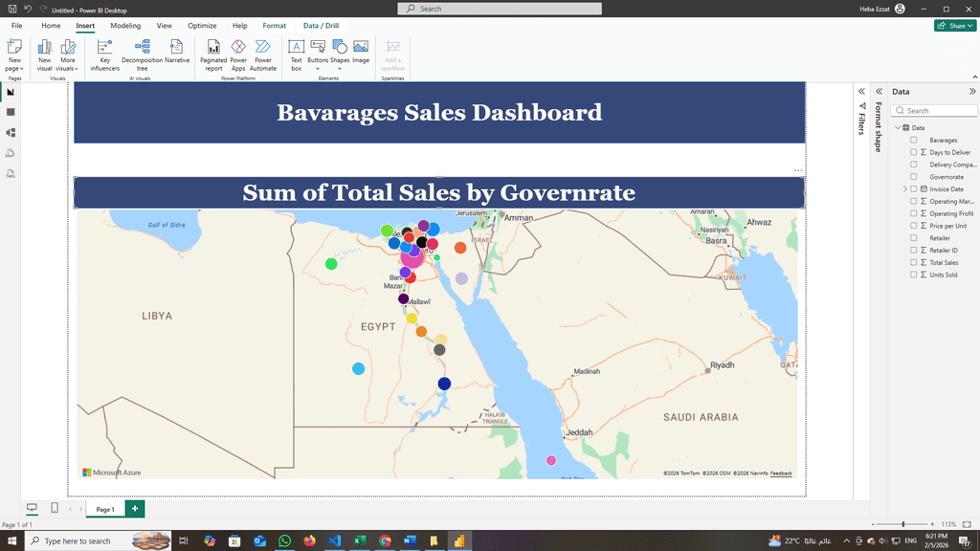Open Excel from the Windows taskbar

pyautogui.click(x=360, y=540)
